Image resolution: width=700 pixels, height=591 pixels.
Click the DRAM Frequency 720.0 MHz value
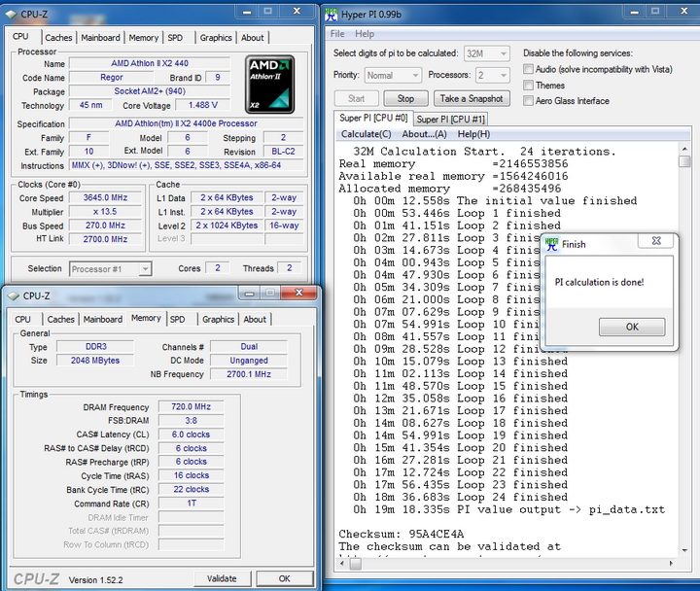point(192,406)
